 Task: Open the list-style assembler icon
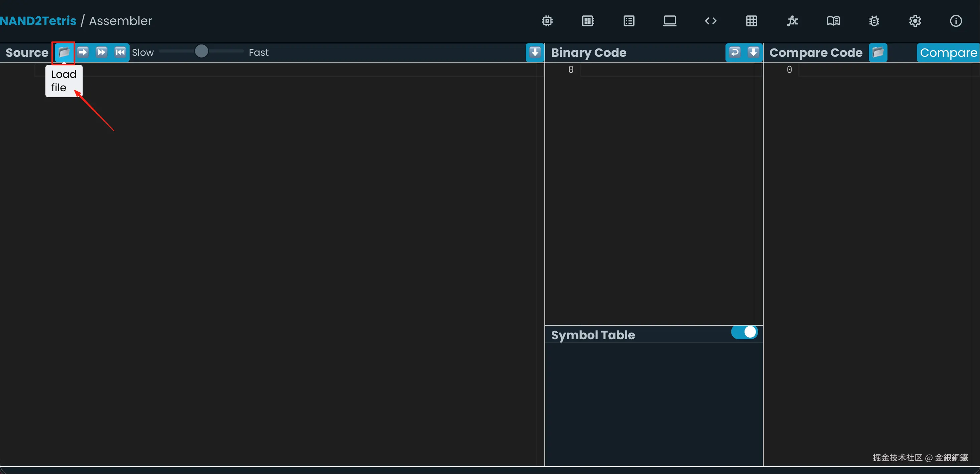click(x=629, y=21)
